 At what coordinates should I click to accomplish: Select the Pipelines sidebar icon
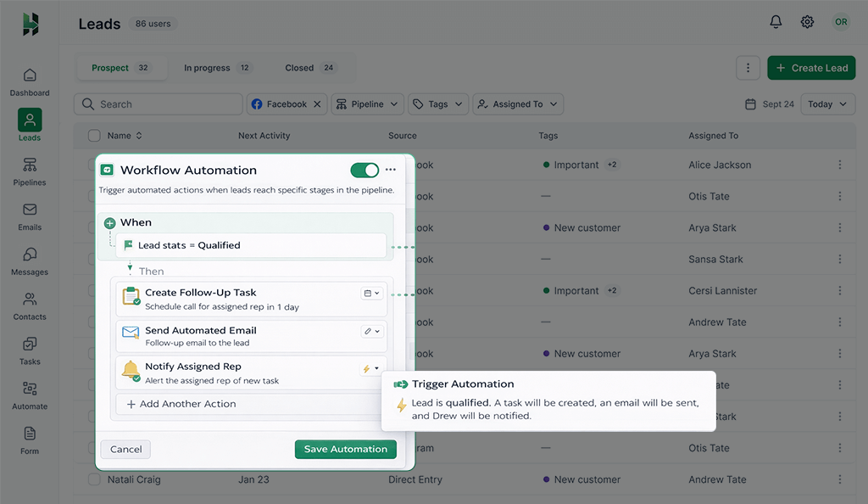30,171
